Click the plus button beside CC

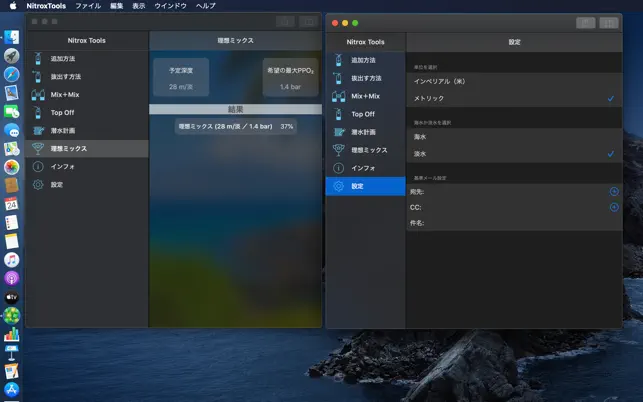[x=614, y=207]
